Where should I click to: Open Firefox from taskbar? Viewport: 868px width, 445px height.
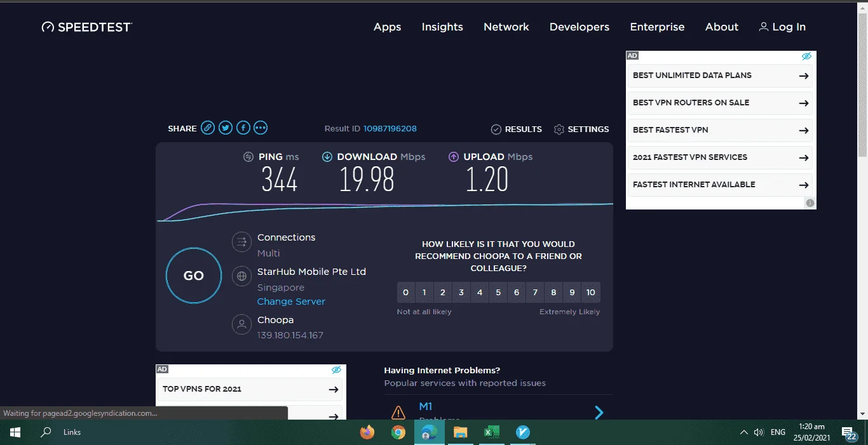click(367, 432)
